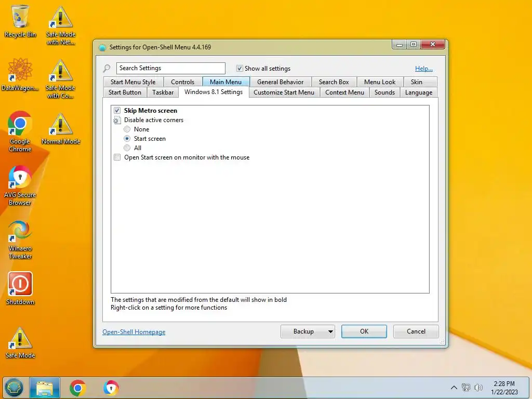Open the Safe Mode desktop shortcut
The width and height of the screenshot is (532, 399).
tap(20, 343)
